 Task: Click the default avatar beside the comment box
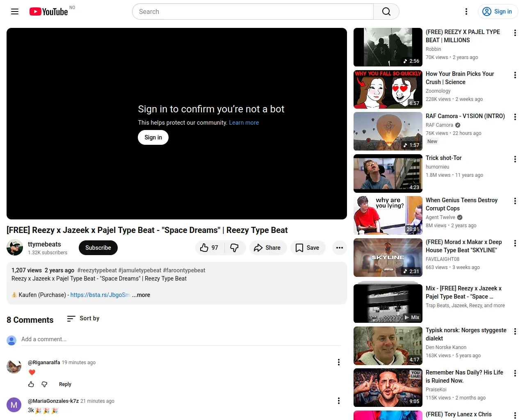point(11,340)
